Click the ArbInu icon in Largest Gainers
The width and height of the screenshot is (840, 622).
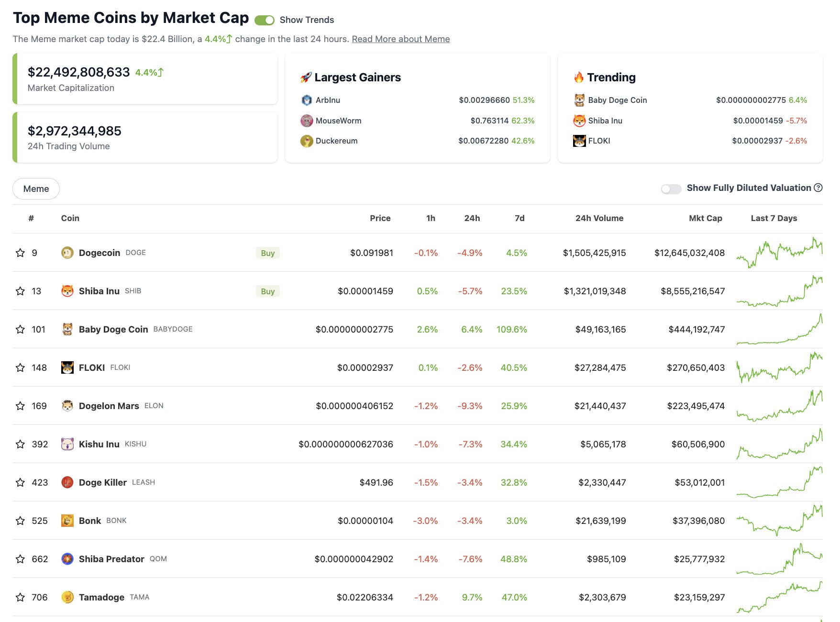click(307, 100)
